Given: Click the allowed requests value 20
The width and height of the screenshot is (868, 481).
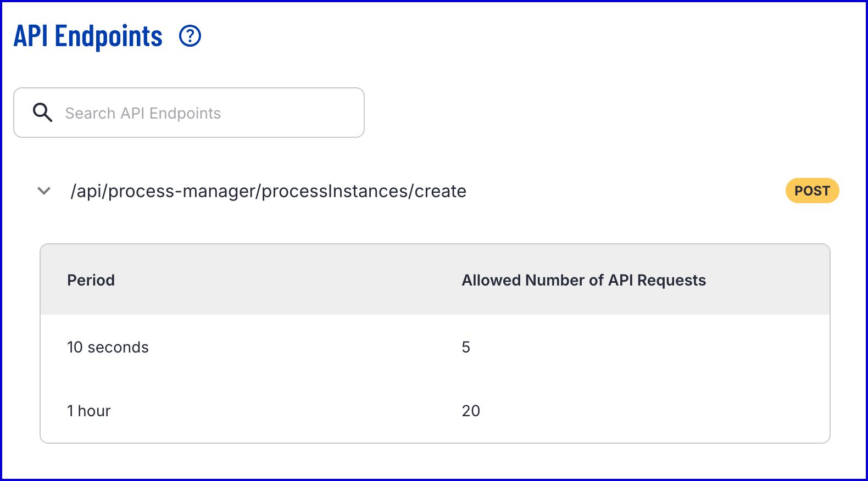Looking at the screenshot, I should point(471,411).
